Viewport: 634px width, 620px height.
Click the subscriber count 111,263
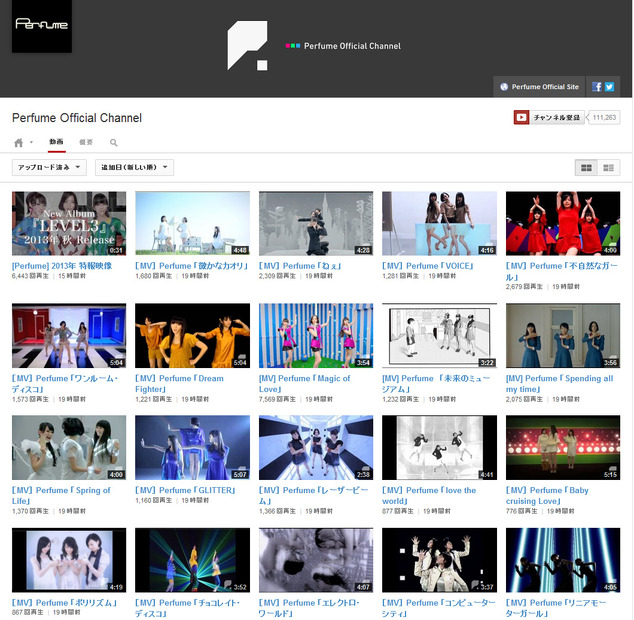pos(604,118)
